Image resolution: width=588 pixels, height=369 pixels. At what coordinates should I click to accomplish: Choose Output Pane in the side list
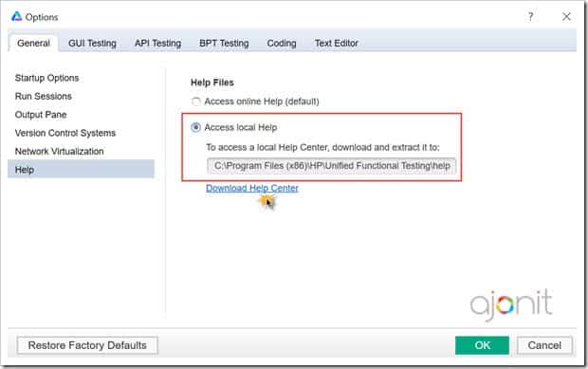pyautogui.click(x=41, y=115)
